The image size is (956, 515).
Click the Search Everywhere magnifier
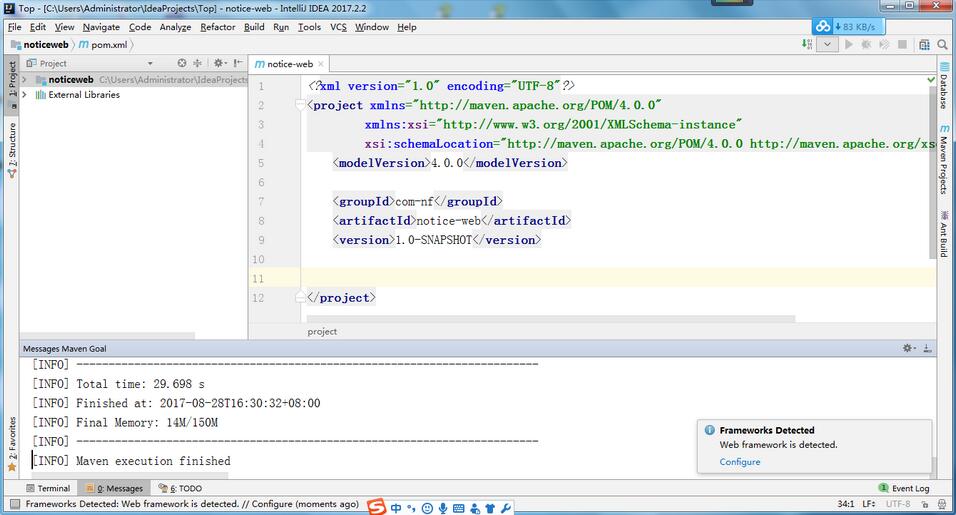[x=943, y=44]
